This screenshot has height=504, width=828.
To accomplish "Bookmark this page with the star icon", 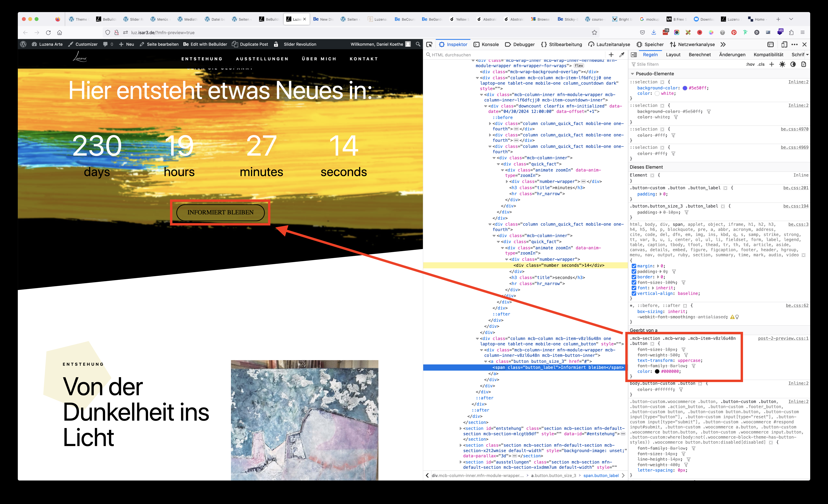I will click(594, 33).
